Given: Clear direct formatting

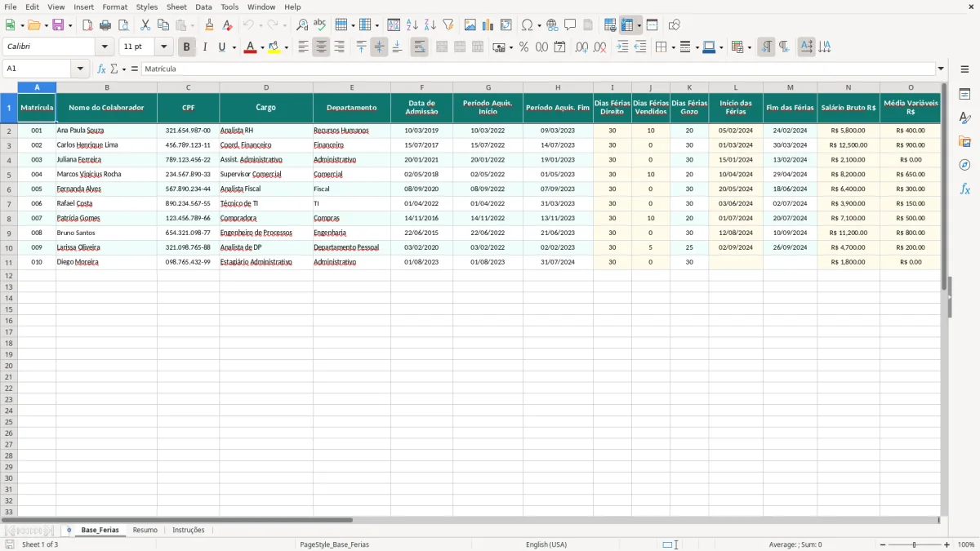Looking at the screenshot, I should tap(227, 25).
